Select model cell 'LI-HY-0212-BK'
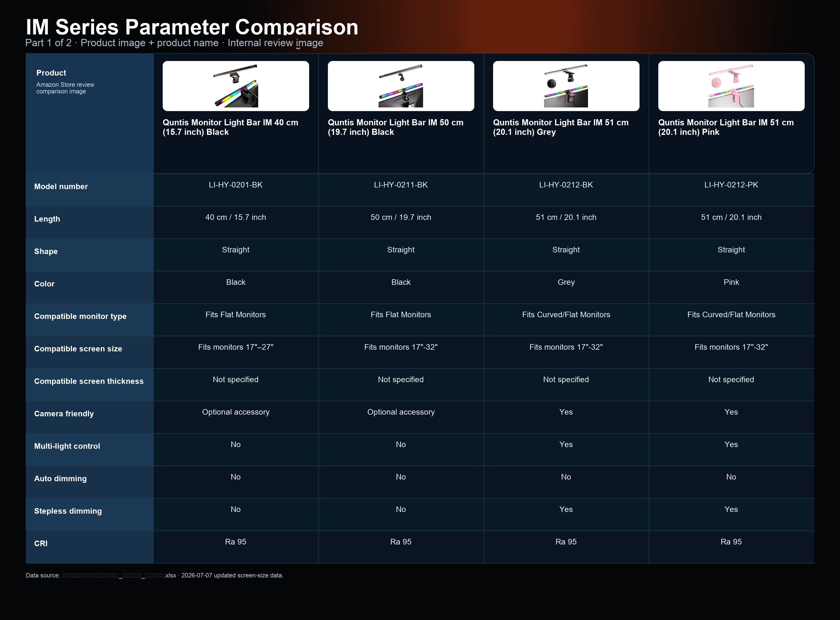This screenshot has width=840, height=620. 566,185
